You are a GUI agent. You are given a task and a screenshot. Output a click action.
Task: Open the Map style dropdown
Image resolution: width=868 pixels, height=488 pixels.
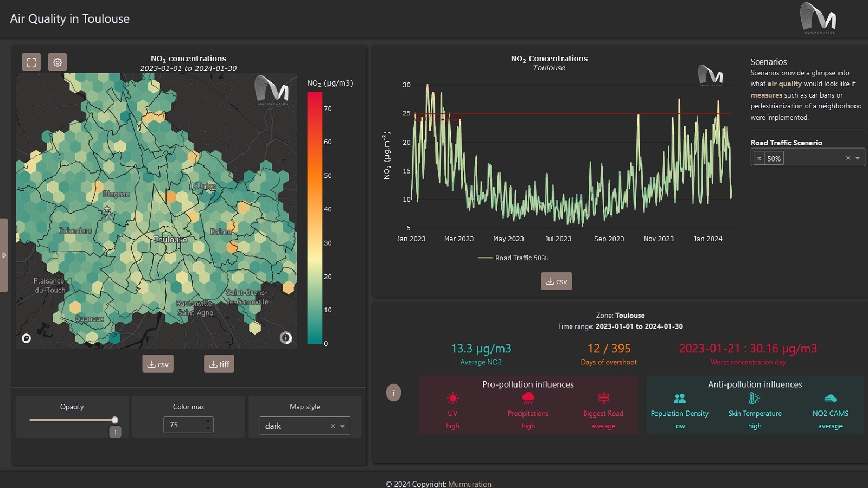[343, 426]
